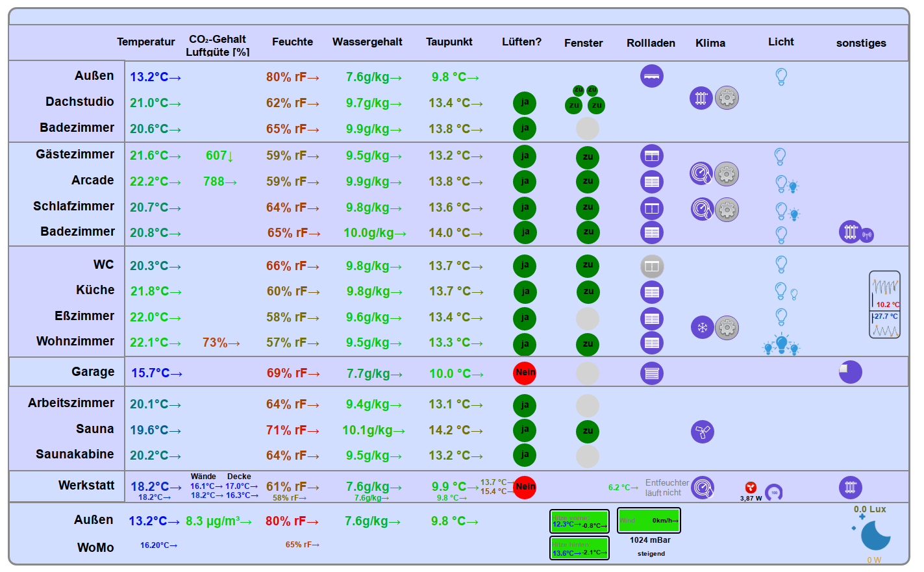The width and height of the screenshot is (924, 572).
Task: Open the Schlafzimmer dehumidifier gauge icon
Action: coord(702,209)
